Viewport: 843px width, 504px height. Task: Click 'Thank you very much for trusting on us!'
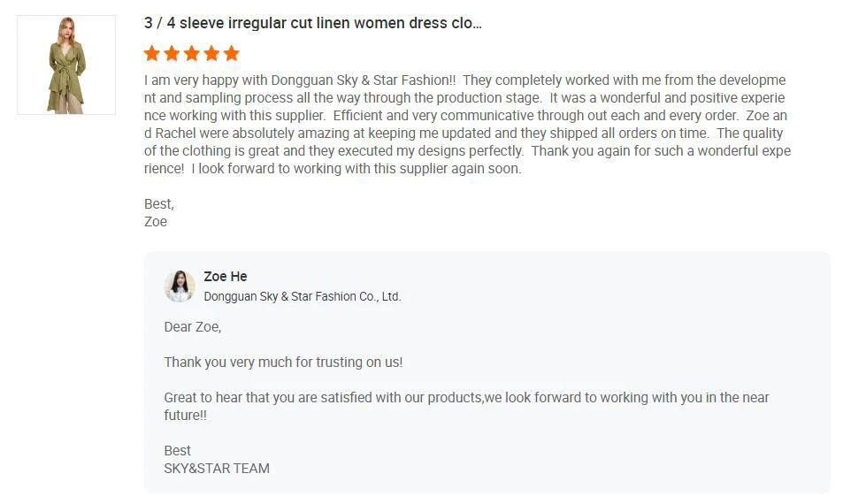click(283, 363)
